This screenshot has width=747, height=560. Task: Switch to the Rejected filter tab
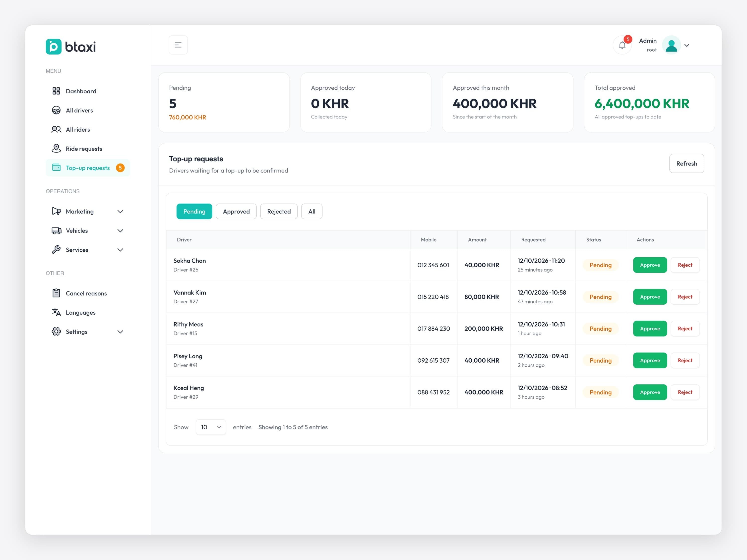point(279,211)
